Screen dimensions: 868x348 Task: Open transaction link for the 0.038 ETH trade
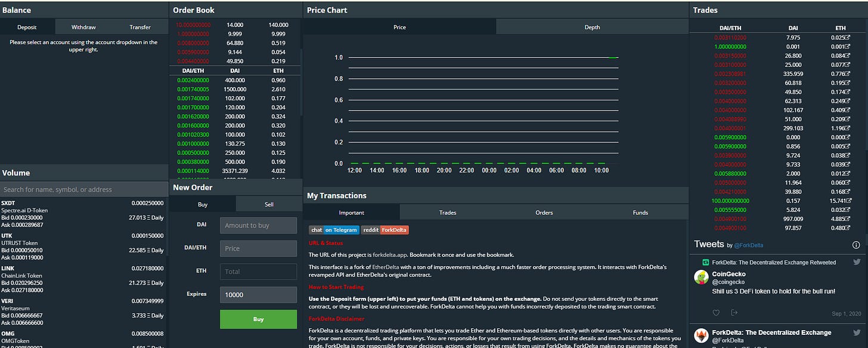click(849, 155)
